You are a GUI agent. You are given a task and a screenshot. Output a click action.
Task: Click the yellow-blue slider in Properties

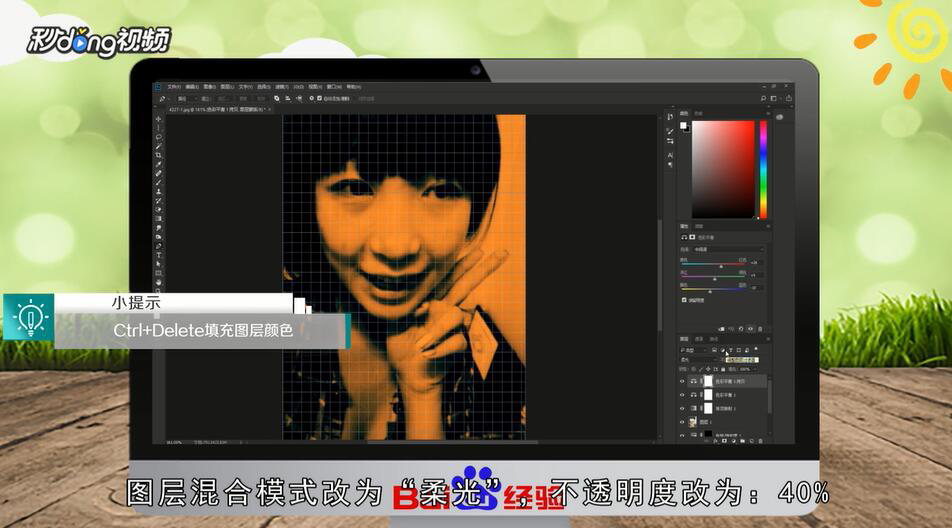point(714,289)
